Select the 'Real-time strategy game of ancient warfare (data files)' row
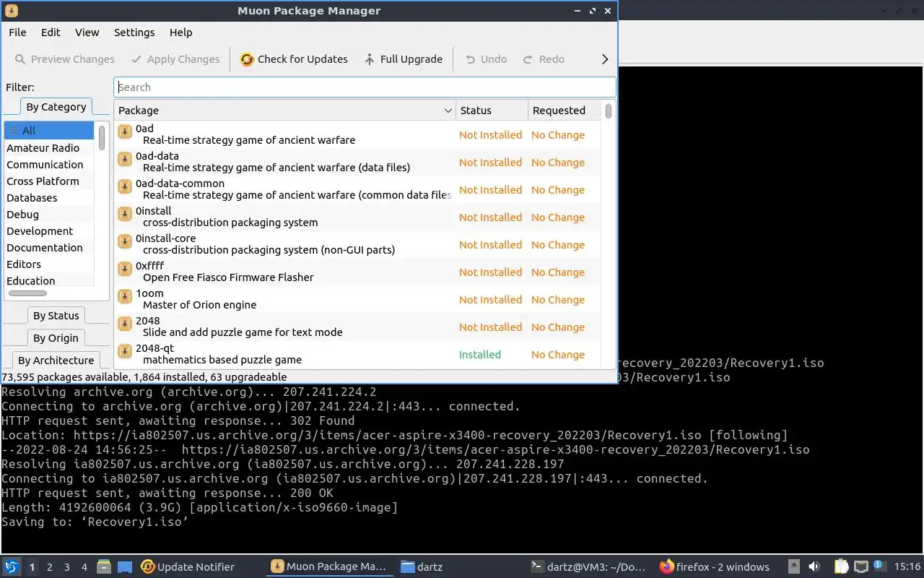This screenshot has height=578, width=924. (x=357, y=162)
